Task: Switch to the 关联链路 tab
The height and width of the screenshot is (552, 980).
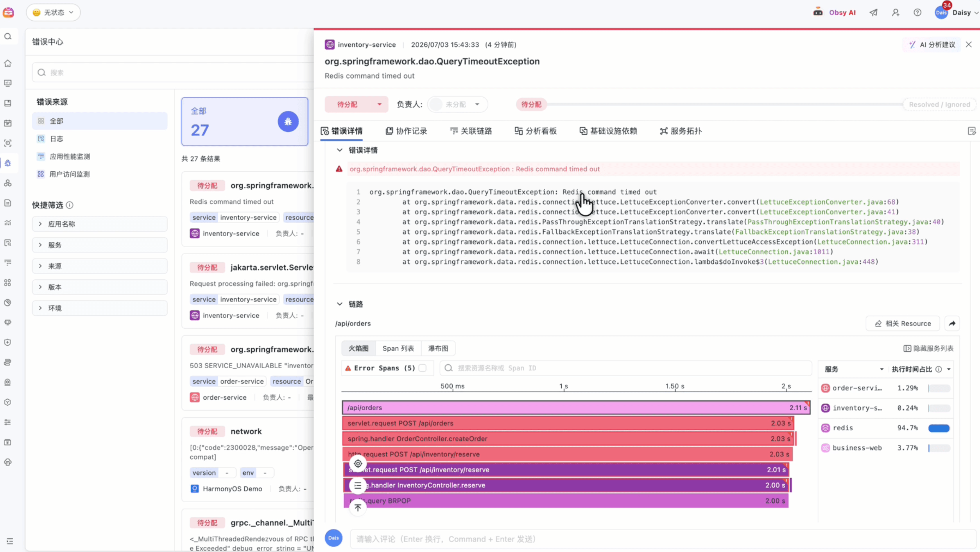Action: tap(471, 131)
